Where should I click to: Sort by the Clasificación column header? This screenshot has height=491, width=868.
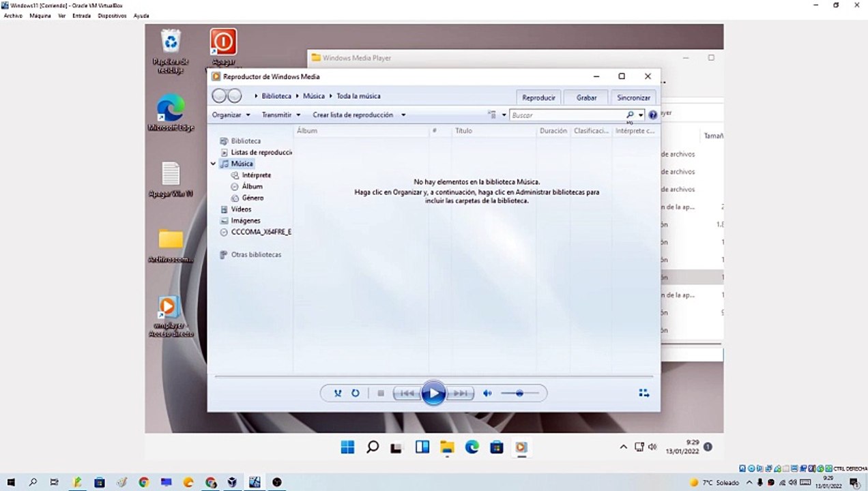pyautogui.click(x=591, y=131)
